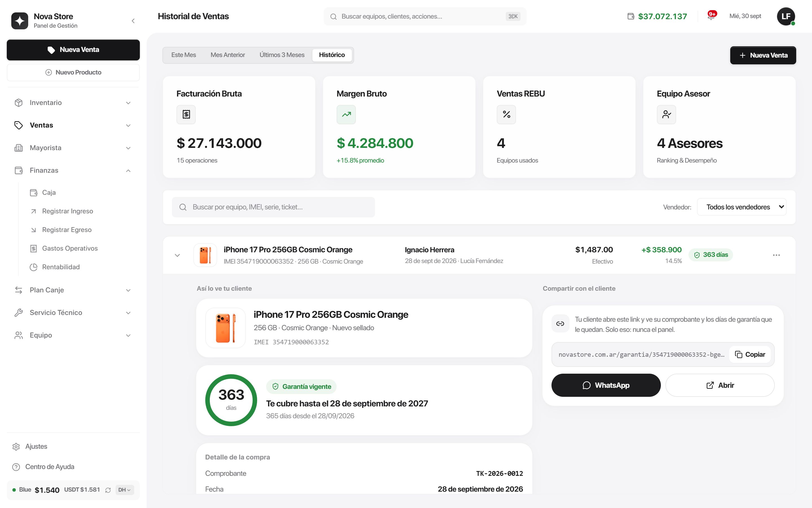
Task: Switch to the Últimos 3 Meses tab
Action: tap(282, 55)
